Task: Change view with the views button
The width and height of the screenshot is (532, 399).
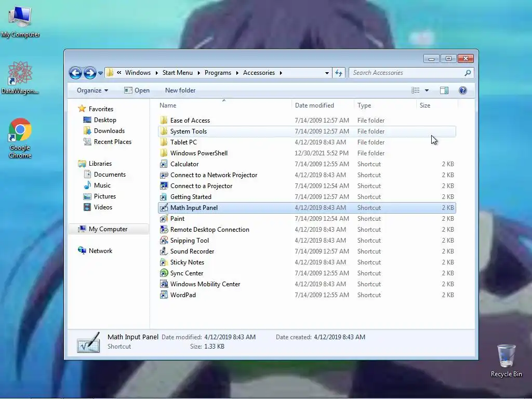Action: pyautogui.click(x=415, y=90)
